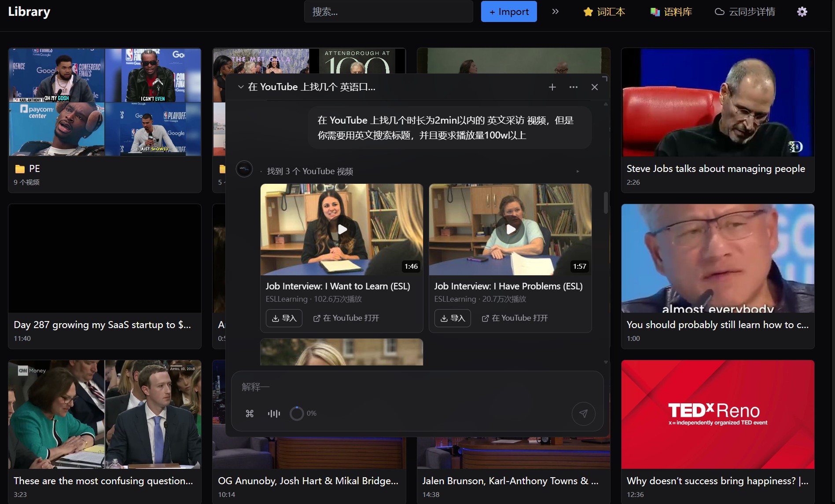Click the chat panel scrollbar thumb

click(x=606, y=203)
